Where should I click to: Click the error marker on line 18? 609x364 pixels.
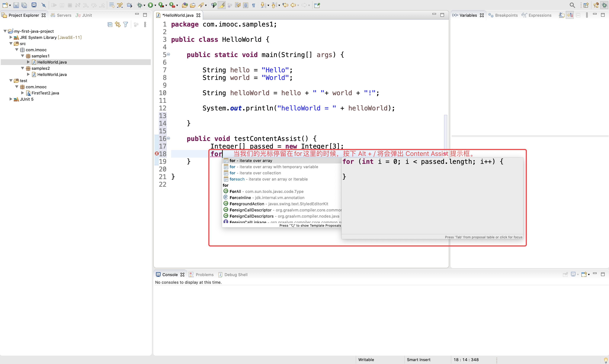pos(157,153)
